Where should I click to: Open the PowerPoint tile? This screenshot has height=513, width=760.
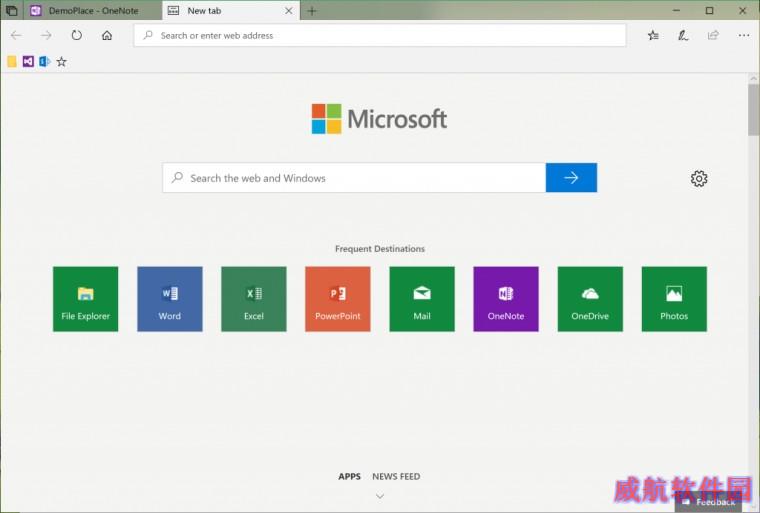click(x=338, y=299)
